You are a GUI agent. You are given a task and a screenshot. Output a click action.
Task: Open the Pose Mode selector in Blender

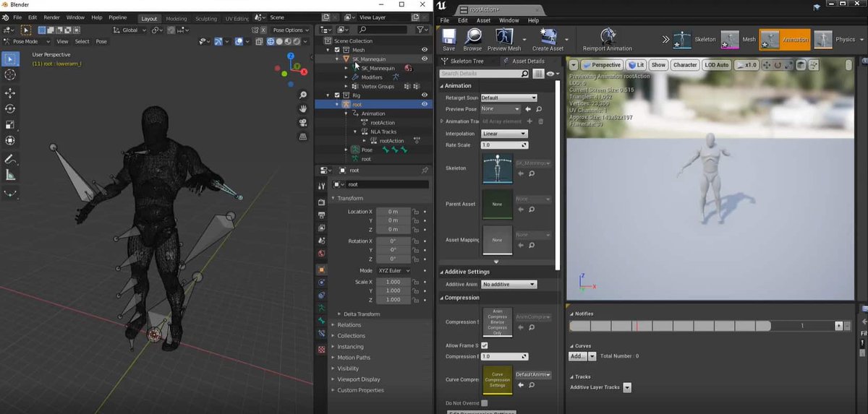point(27,41)
